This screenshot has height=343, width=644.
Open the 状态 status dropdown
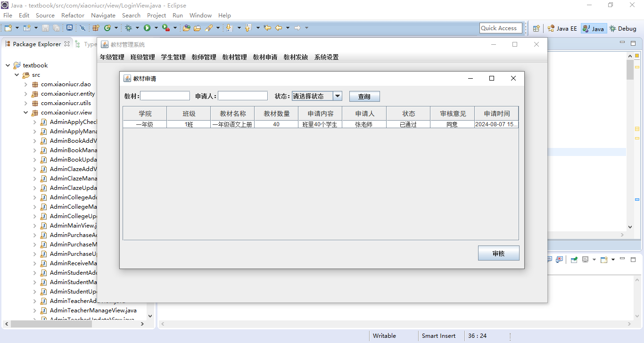point(337,96)
